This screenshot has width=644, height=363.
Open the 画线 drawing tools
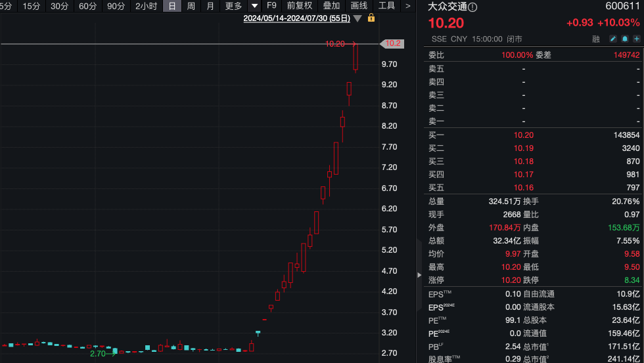tap(359, 6)
